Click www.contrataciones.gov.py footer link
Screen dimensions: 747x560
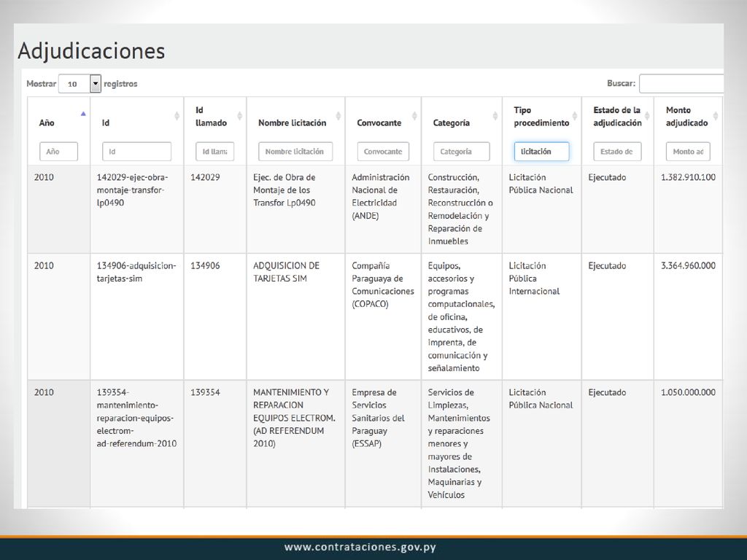coord(360,547)
